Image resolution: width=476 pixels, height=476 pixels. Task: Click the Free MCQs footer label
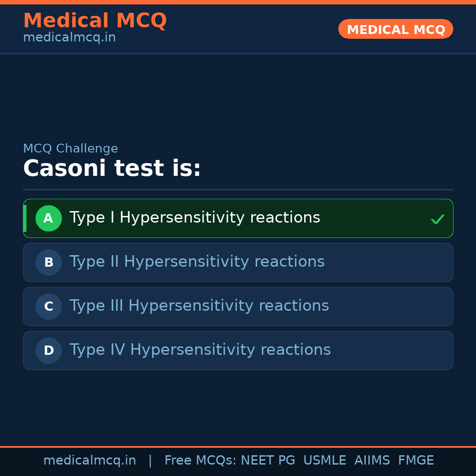[200, 461]
